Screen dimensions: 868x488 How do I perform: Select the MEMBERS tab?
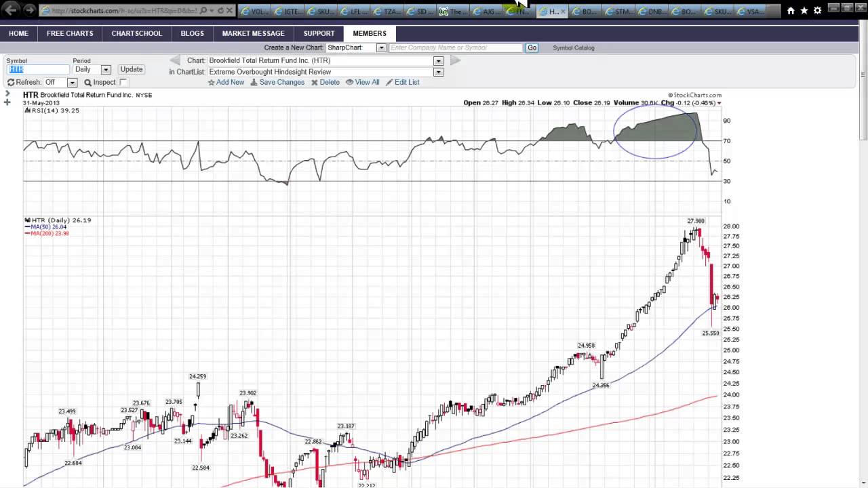[370, 33]
